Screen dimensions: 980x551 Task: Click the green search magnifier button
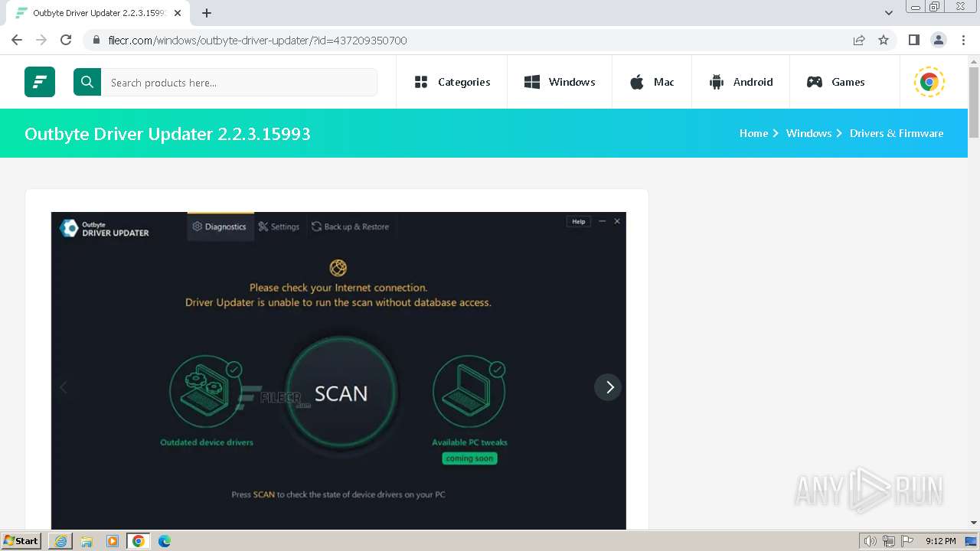[x=87, y=82]
